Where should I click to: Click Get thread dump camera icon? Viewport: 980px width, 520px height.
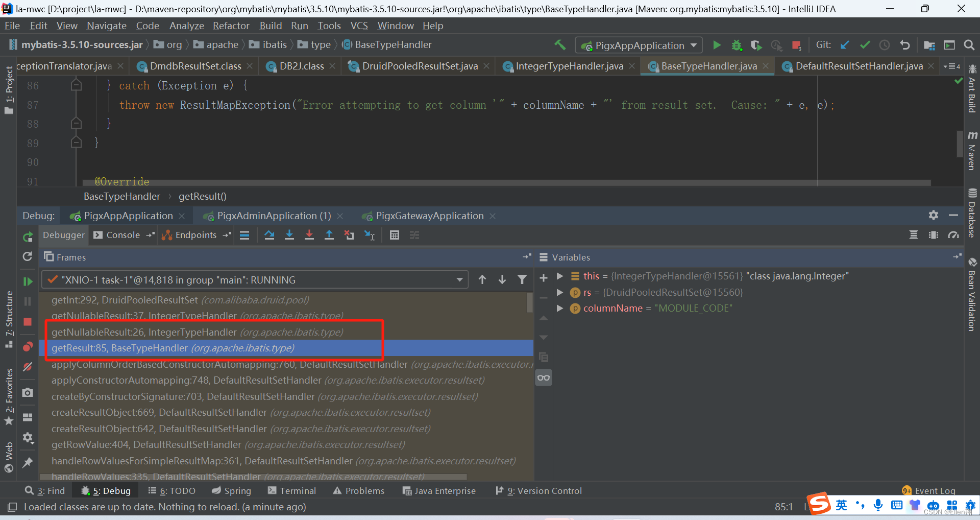(x=28, y=392)
